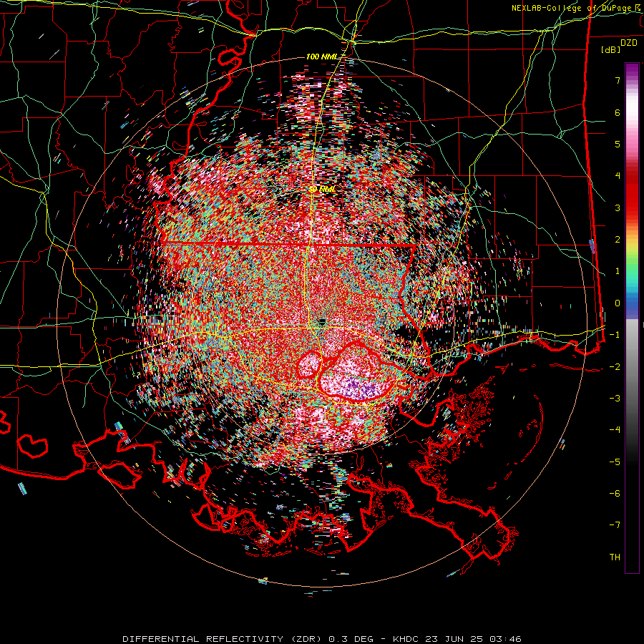Viewport: 644px width, 644px height.
Task: Click the TH threshold label on the scale
Action: coord(615,557)
